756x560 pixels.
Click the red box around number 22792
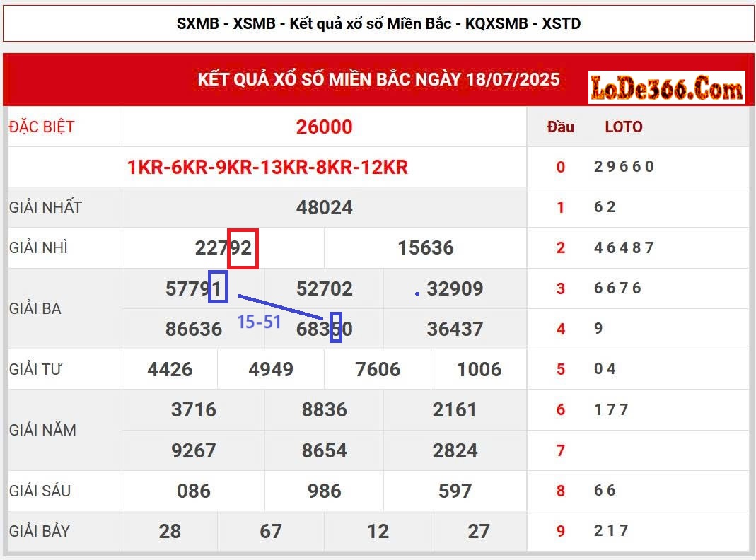243,249
